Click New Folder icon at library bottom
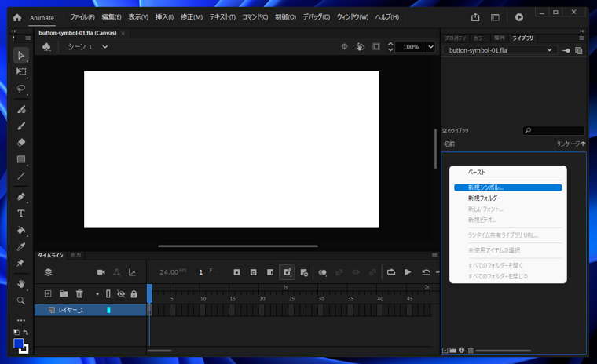The image size is (597, 364). [453, 351]
